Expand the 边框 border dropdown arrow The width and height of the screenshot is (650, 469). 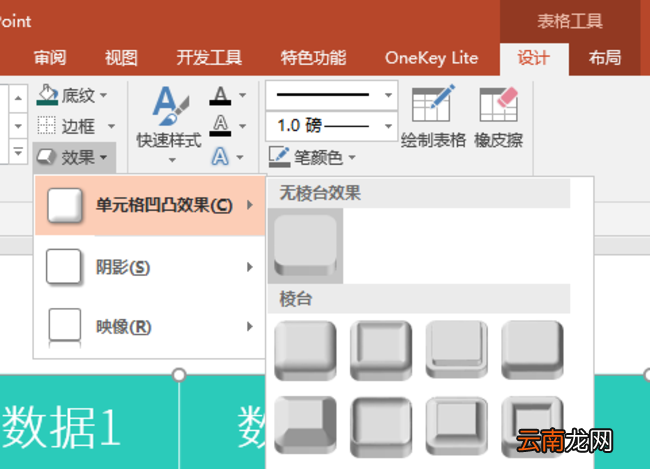point(111,126)
